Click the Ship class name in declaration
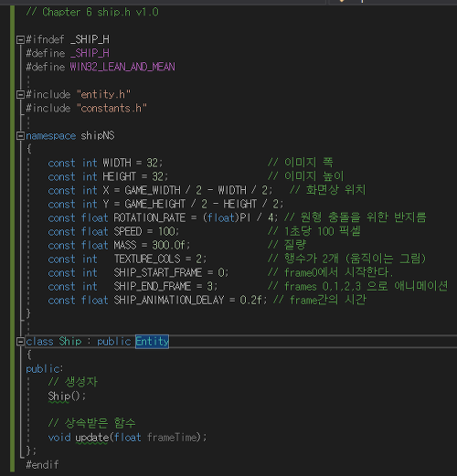 70,342
